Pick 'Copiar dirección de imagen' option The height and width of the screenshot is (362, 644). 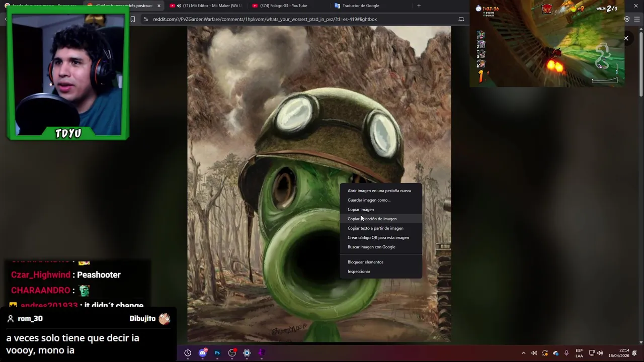pyautogui.click(x=380, y=219)
